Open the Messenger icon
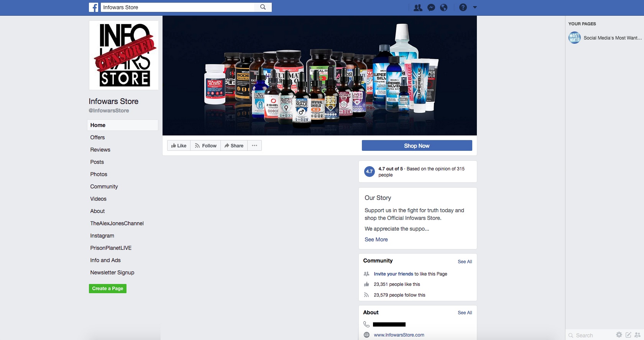 coord(431,8)
